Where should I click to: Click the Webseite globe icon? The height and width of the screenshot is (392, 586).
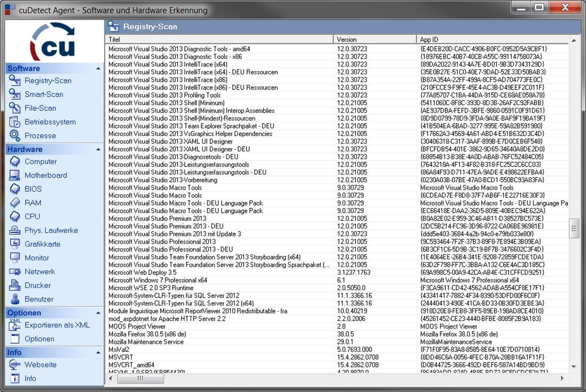(x=15, y=365)
